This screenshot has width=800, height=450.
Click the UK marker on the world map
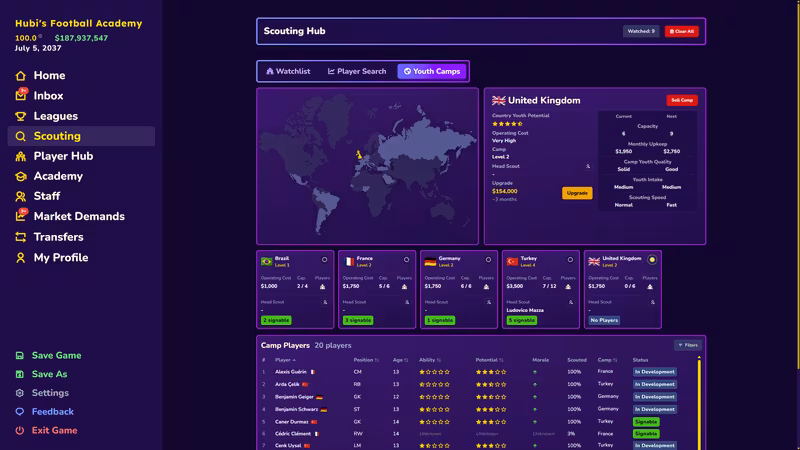(x=359, y=154)
